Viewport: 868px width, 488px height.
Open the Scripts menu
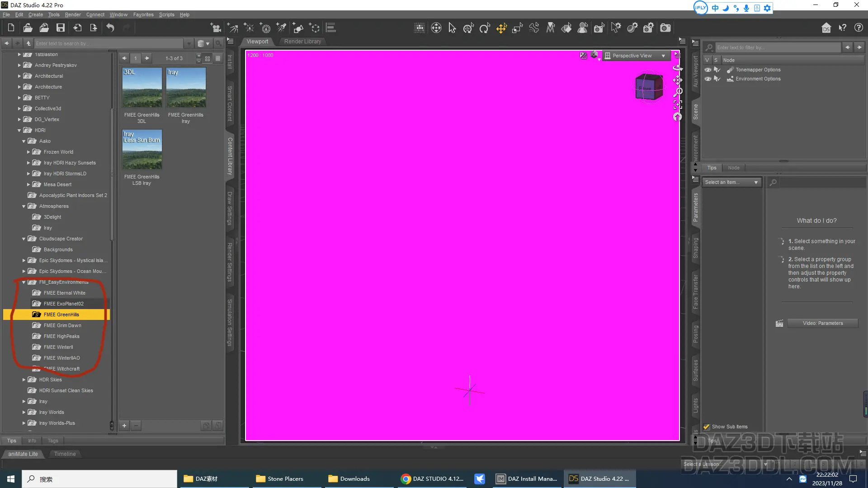point(166,14)
